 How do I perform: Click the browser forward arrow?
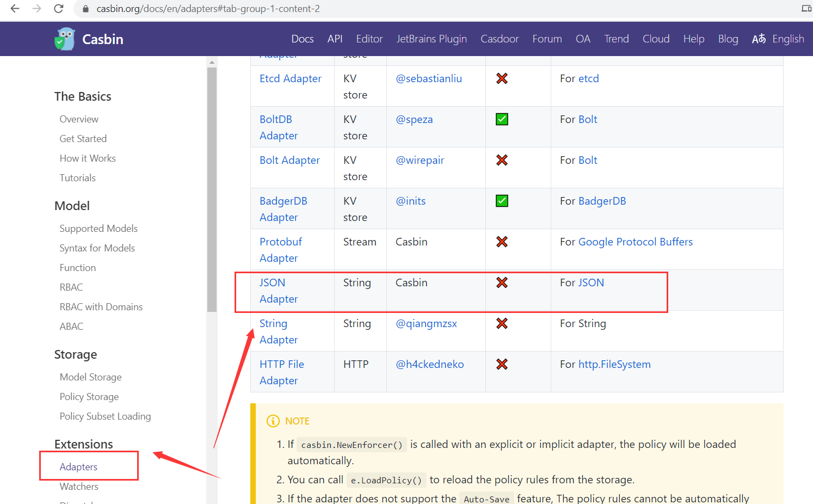[36, 9]
